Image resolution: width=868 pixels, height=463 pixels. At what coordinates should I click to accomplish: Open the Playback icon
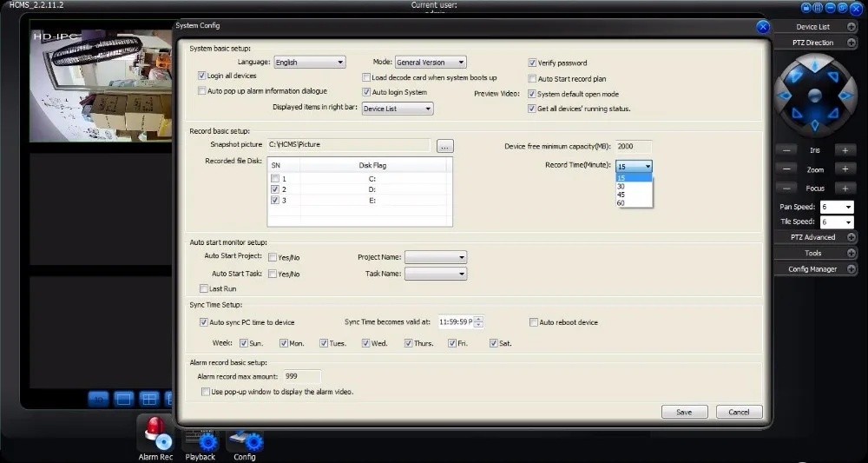[201, 440]
